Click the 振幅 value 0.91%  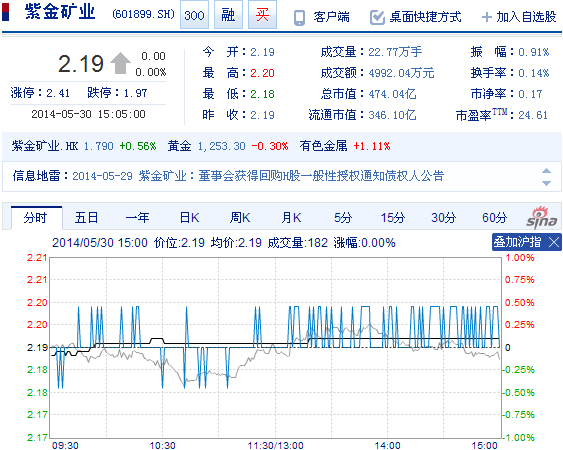coord(534,52)
